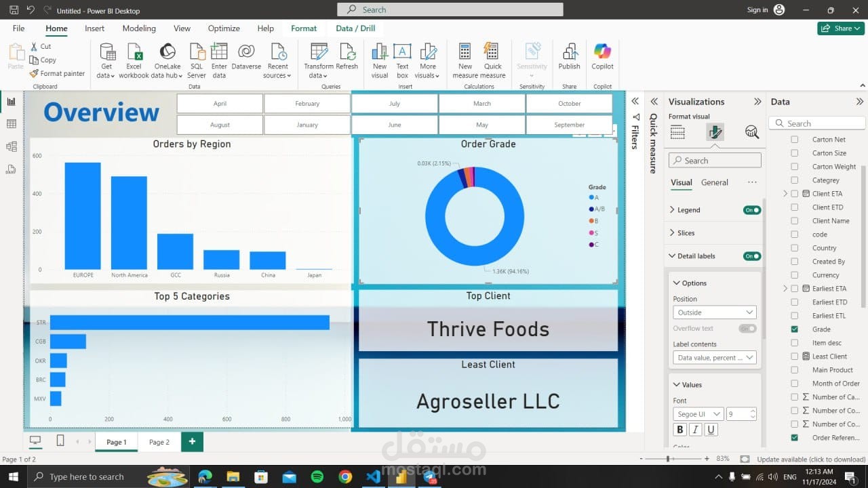Viewport: 868px width, 488px height.
Task: Open More visuals menu
Action: 428,60
